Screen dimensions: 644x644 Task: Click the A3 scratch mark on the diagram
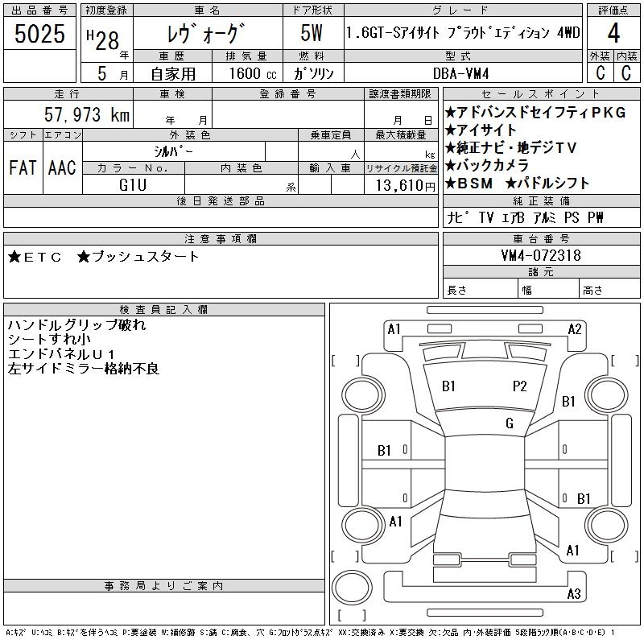tap(574, 594)
